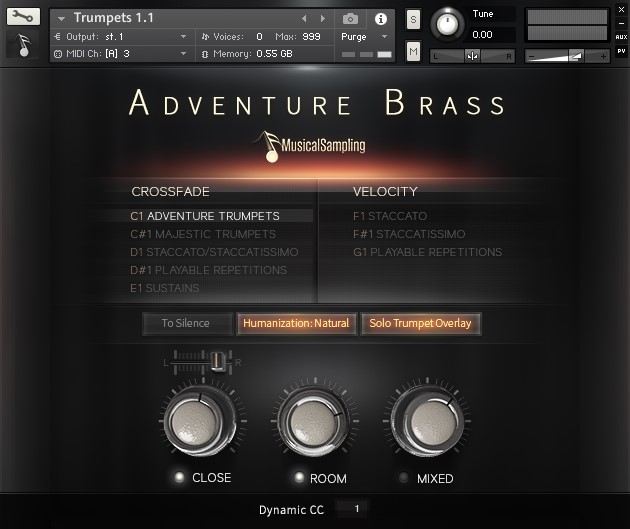Toggle Solo Trumpet Overlay button
The width and height of the screenshot is (630, 529).
point(420,323)
